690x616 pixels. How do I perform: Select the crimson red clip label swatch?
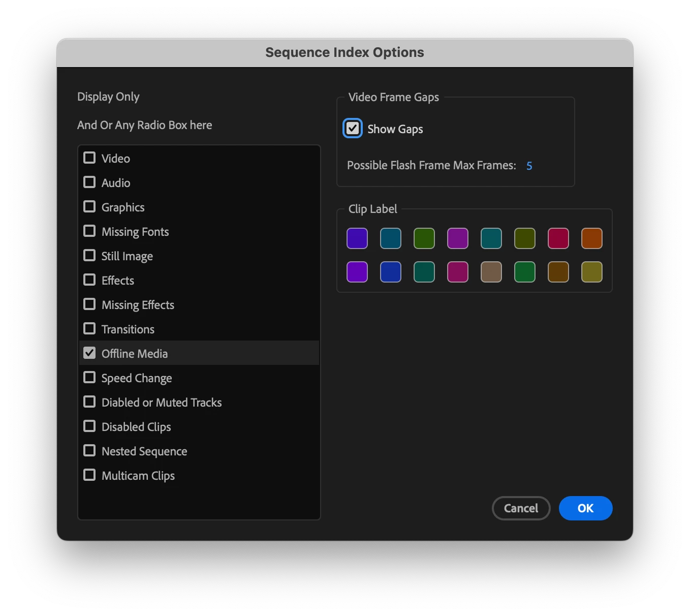(x=558, y=238)
